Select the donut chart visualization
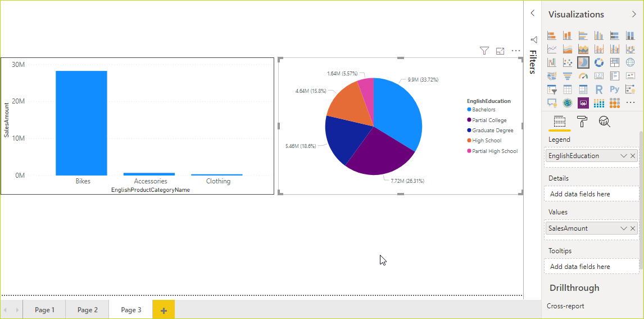Image resolution: width=644 pixels, height=319 pixels. pos(599,62)
